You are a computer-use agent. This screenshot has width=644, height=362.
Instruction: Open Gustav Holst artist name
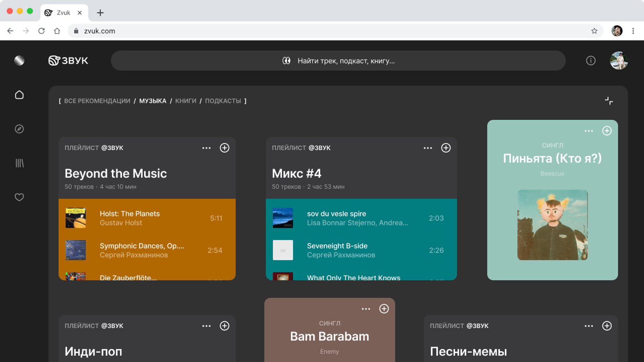121,223
